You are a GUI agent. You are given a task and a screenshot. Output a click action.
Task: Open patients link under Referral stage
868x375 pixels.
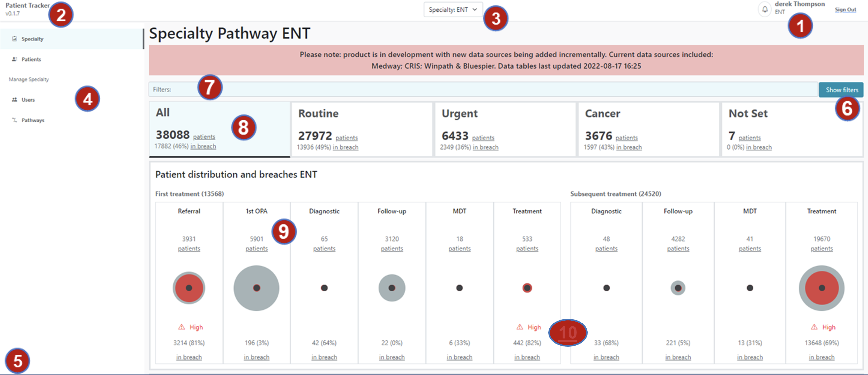[x=189, y=249]
